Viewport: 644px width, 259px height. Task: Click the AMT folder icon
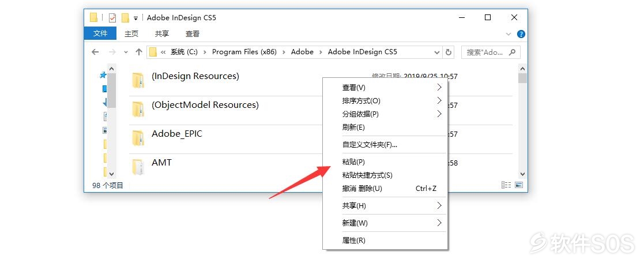[138, 167]
